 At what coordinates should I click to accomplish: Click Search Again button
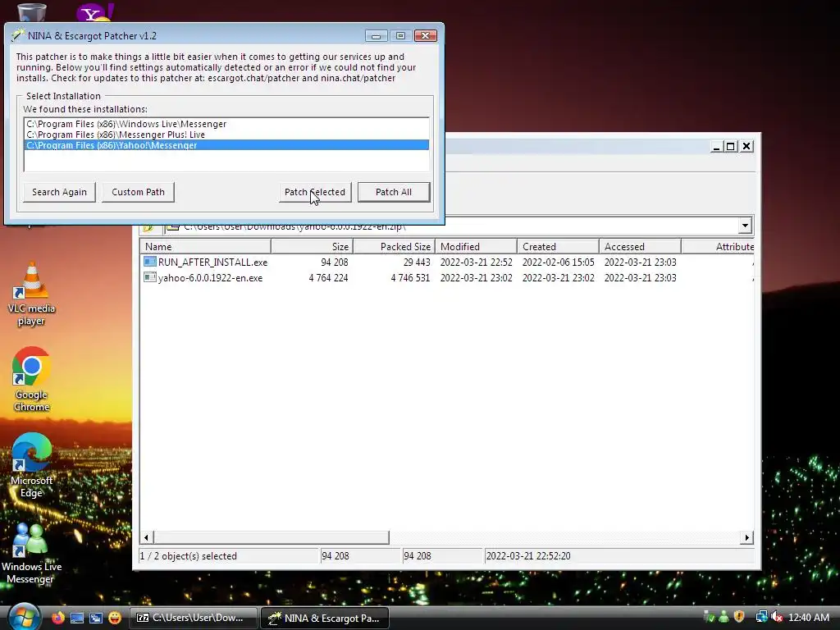coord(59,192)
